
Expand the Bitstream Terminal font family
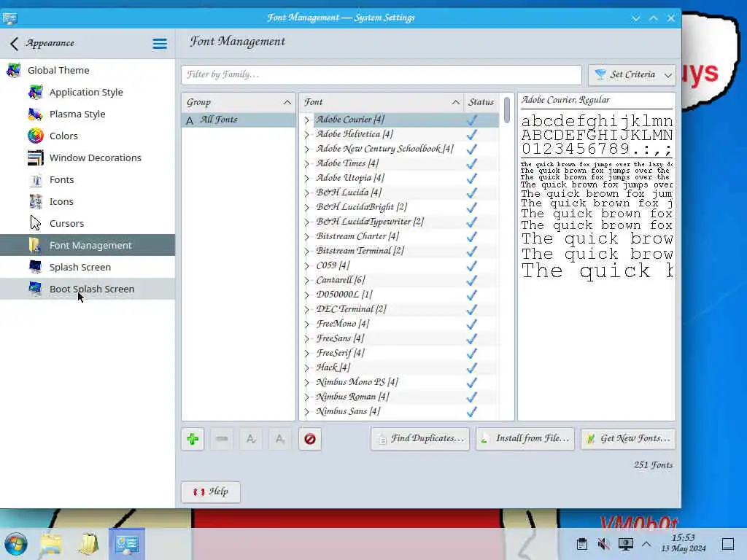click(x=307, y=252)
